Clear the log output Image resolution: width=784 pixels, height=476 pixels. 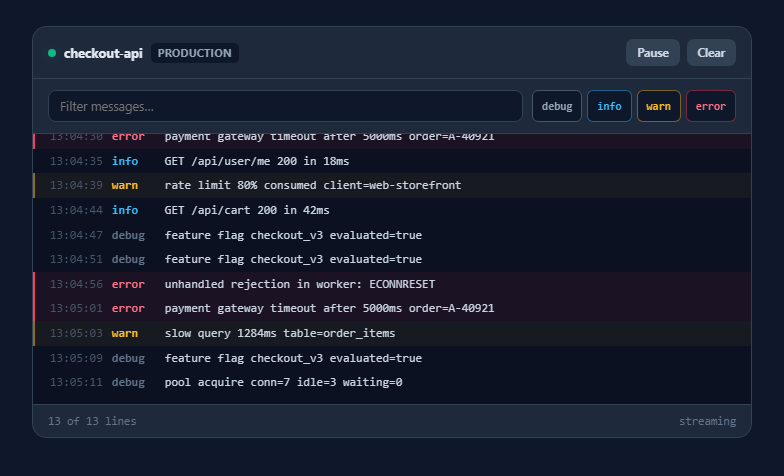pos(711,52)
